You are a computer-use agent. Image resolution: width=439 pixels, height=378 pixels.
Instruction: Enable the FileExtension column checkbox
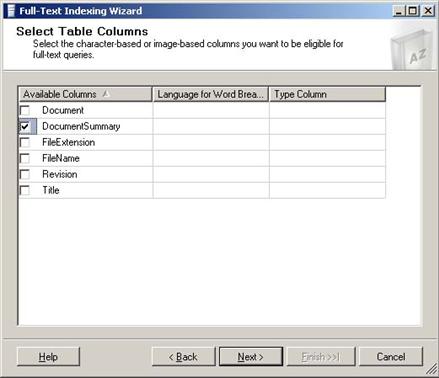25,142
